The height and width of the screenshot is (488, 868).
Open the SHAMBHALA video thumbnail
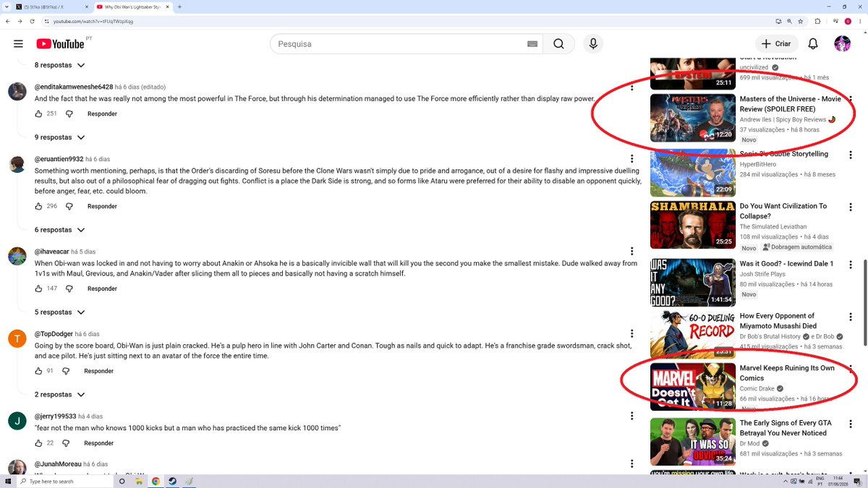pos(693,225)
